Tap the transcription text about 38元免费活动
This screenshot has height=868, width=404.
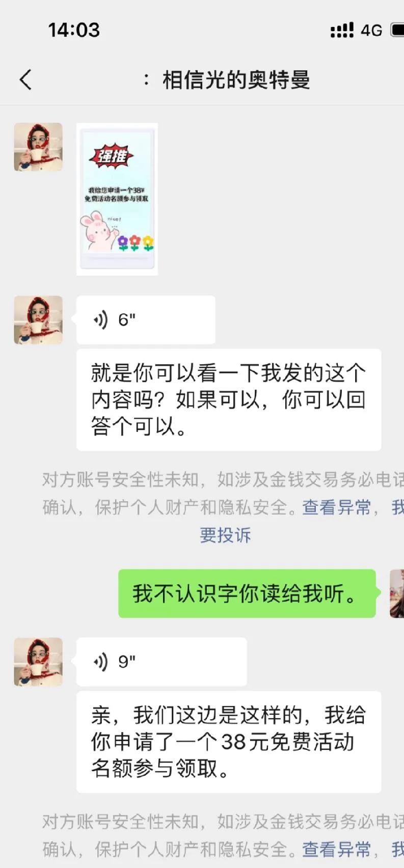[229, 742]
